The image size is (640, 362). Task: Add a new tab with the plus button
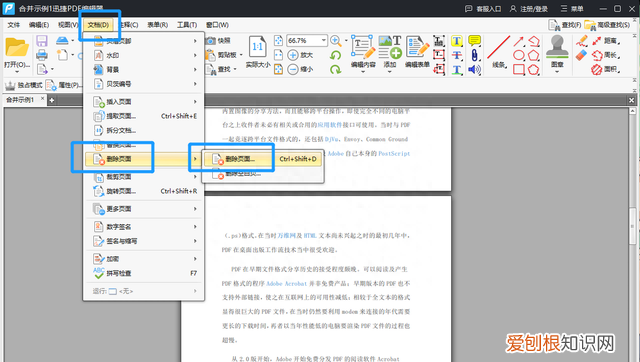coord(52,100)
